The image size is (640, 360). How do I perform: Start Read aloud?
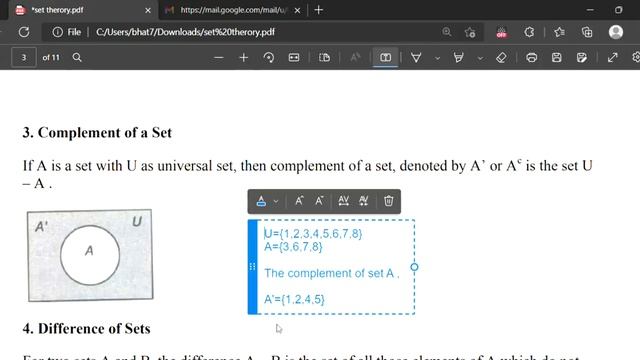[356, 58]
